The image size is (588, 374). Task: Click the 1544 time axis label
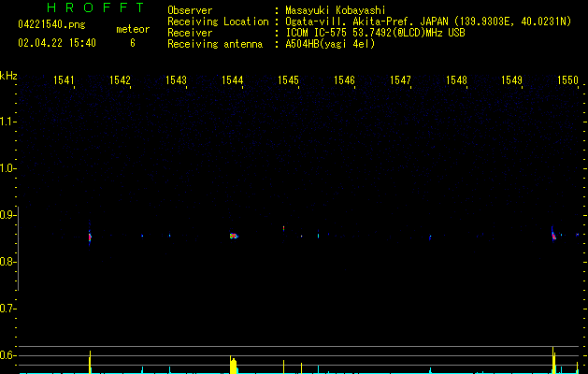tap(232, 79)
